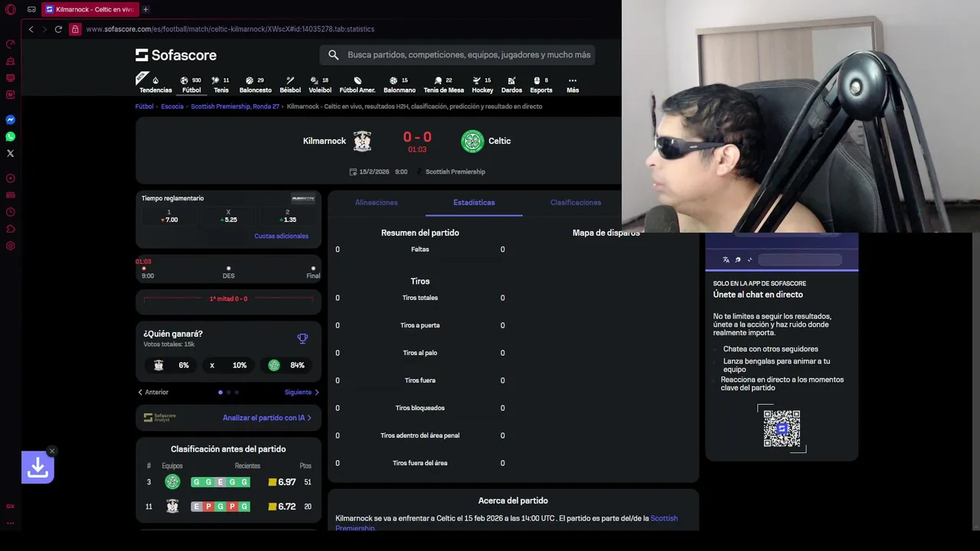Click the Celtic crest in the standings table
980x551 pixels.
pos(172,482)
